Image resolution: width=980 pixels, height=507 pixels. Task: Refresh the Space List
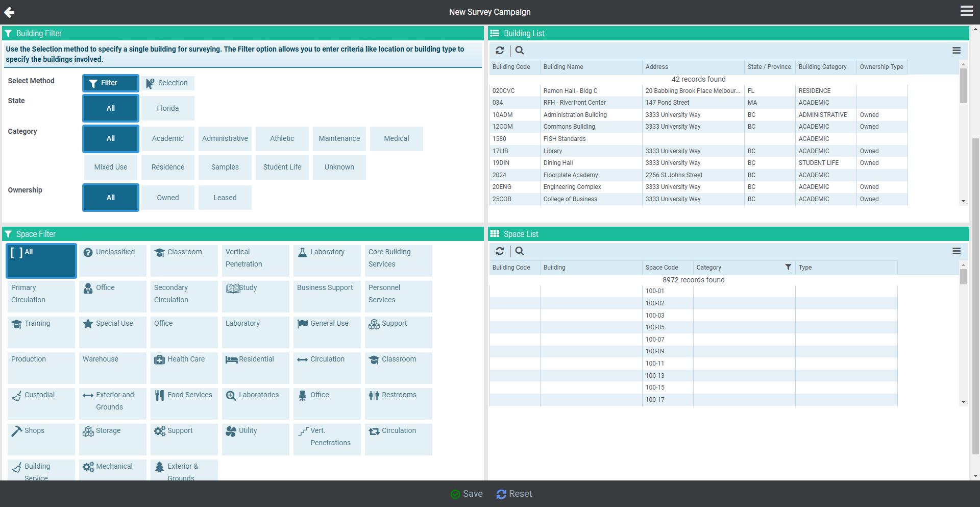(500, 251)
